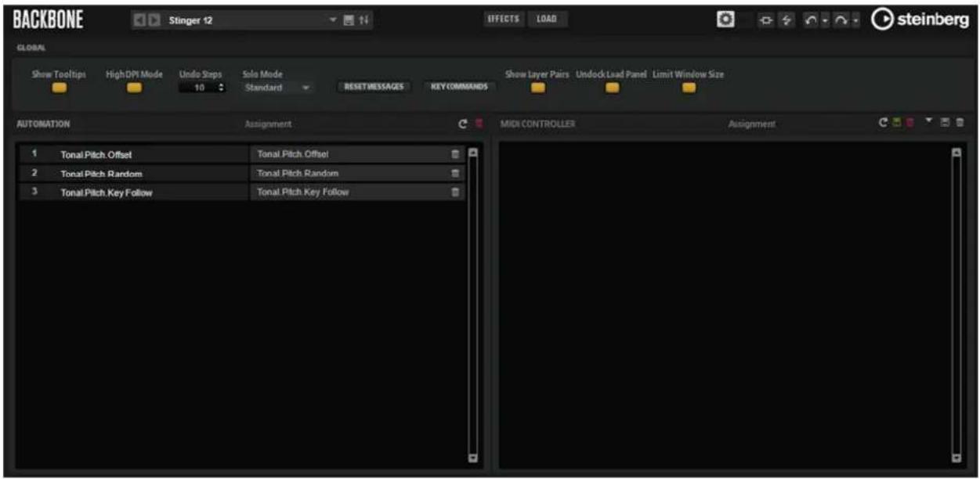Click the MIDI Controller list scroll-up arrow

[x=956, y=152]
